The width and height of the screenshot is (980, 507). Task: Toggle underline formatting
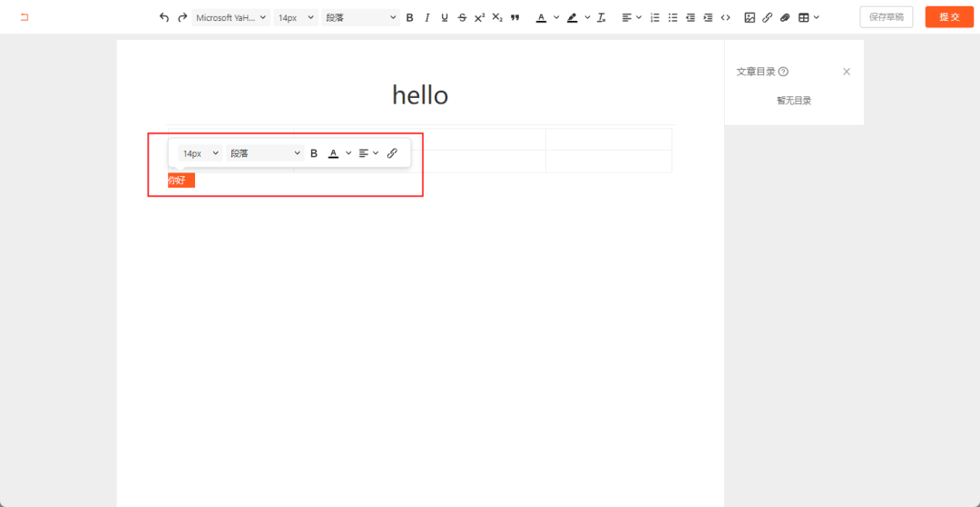point(445,17)
